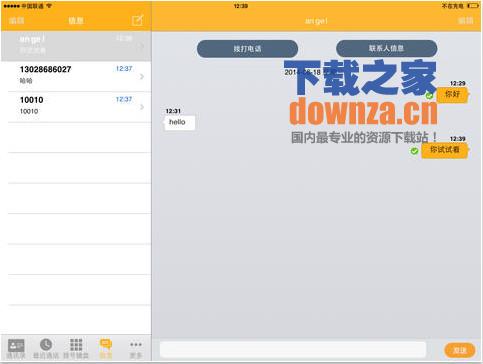This screenshot has width=483, height=364.
Task: Tap edit button in conversation header
Action: coord(466,21)
